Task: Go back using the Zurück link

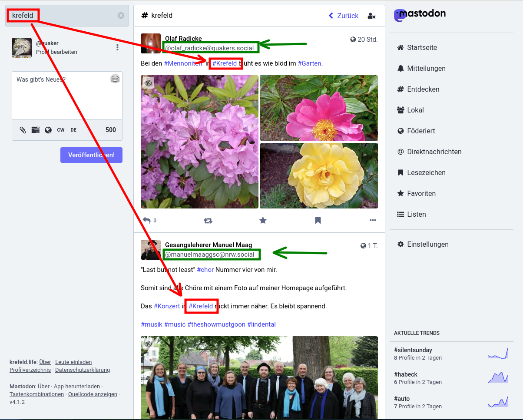Action: [x=343, y=16]
